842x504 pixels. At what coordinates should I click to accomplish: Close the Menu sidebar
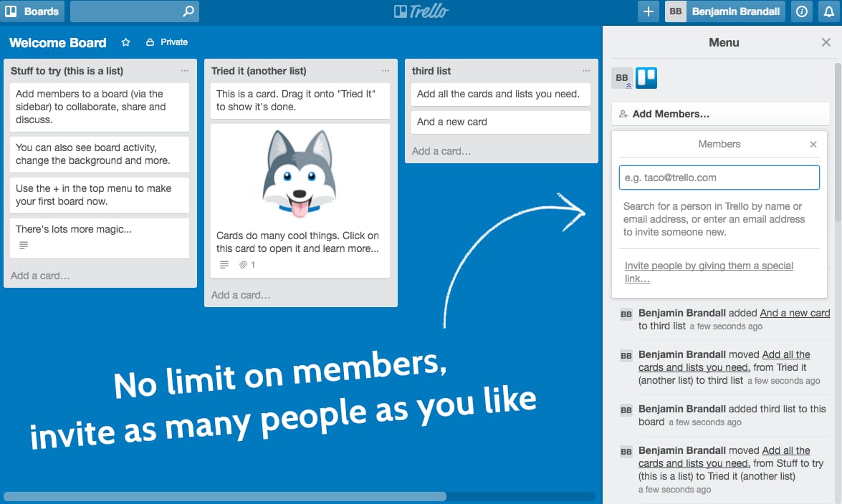pos(826,42)
